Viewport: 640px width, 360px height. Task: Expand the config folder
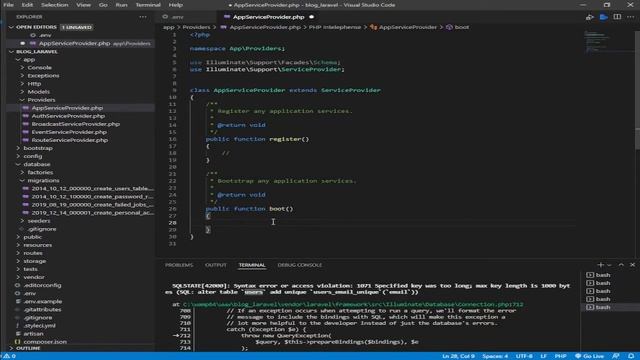(18, 156)
